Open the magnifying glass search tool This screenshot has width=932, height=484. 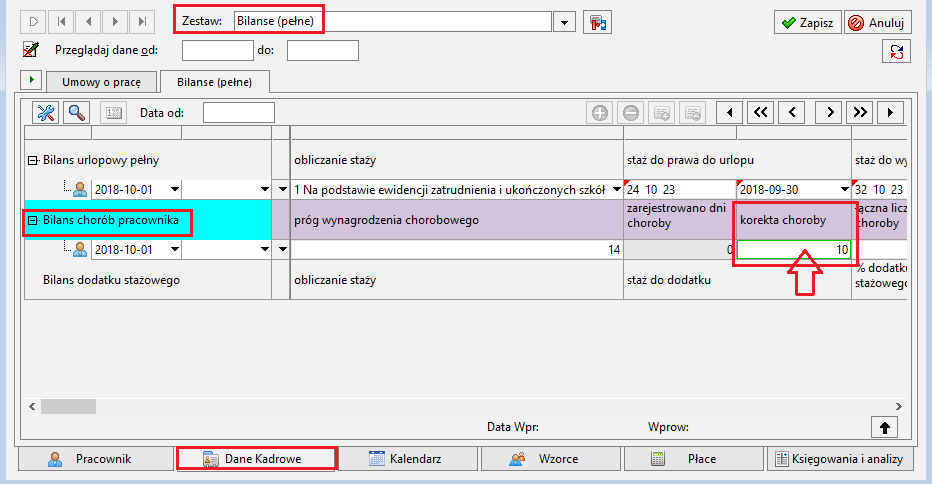coord(77,112)
